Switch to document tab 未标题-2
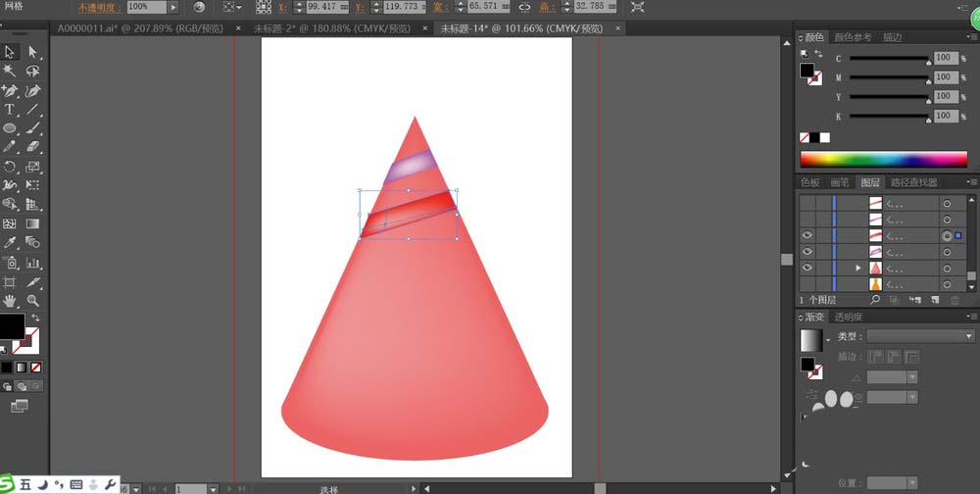Viewport: 980px width, 494px height. [332, 28]
